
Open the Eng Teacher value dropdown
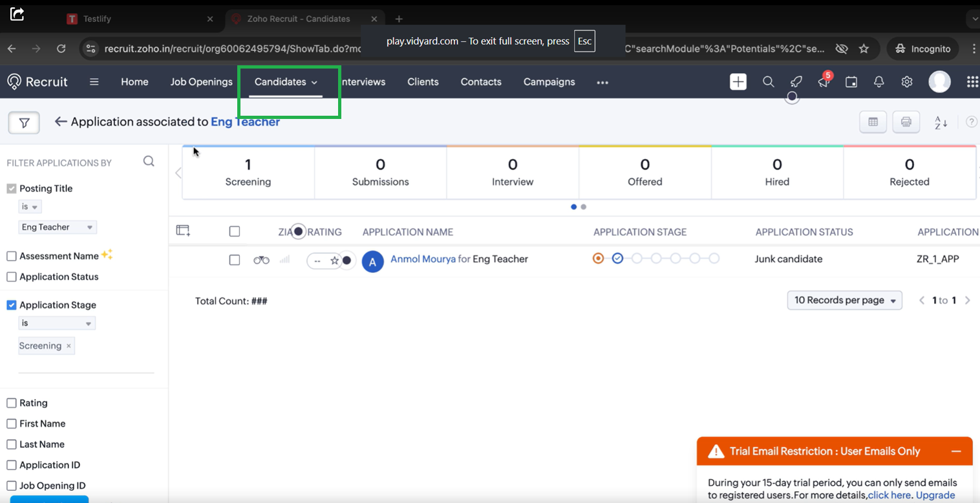pos(58,227)
